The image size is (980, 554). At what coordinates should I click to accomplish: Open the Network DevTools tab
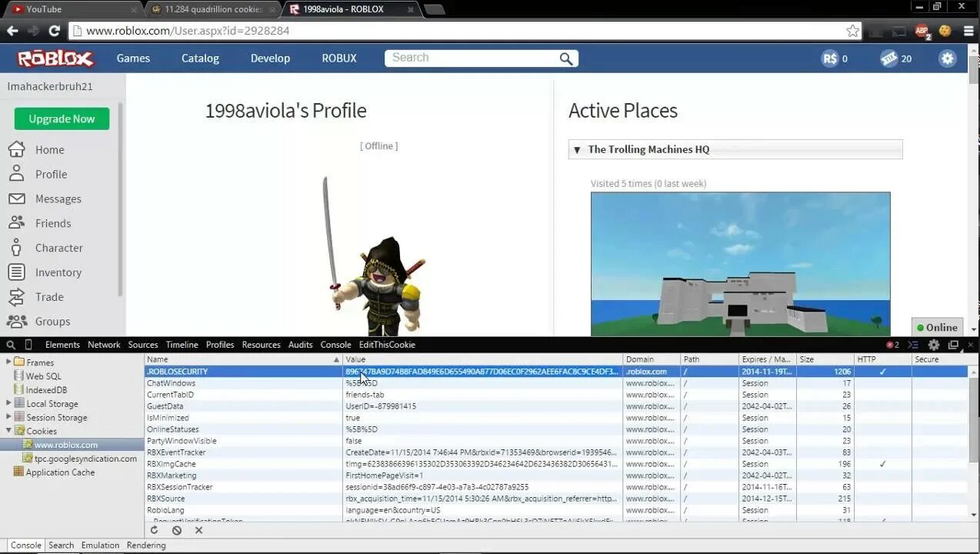pos(104,345)
